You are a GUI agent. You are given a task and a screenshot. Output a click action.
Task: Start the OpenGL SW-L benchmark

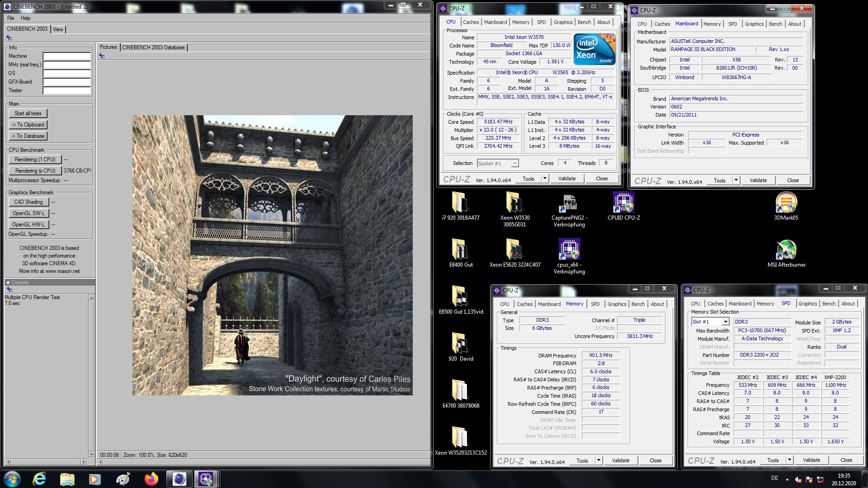28,213
